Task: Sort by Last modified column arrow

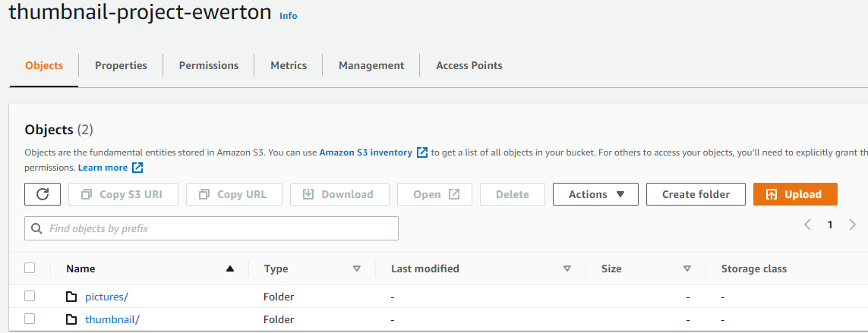Action: pyautogui.click(x=567, y=269)
